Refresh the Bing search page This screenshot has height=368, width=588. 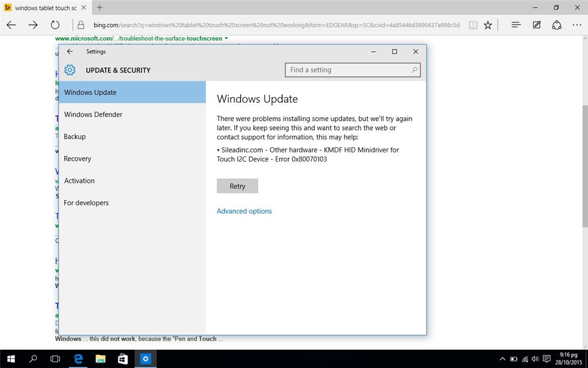(x=55, y=25)
